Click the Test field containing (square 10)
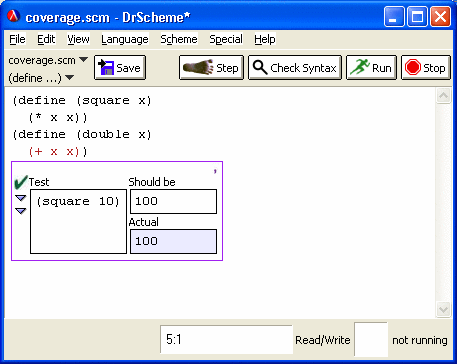Image resolution: width=457 pixels, height=364 pixels. click(x=78, y=221)
